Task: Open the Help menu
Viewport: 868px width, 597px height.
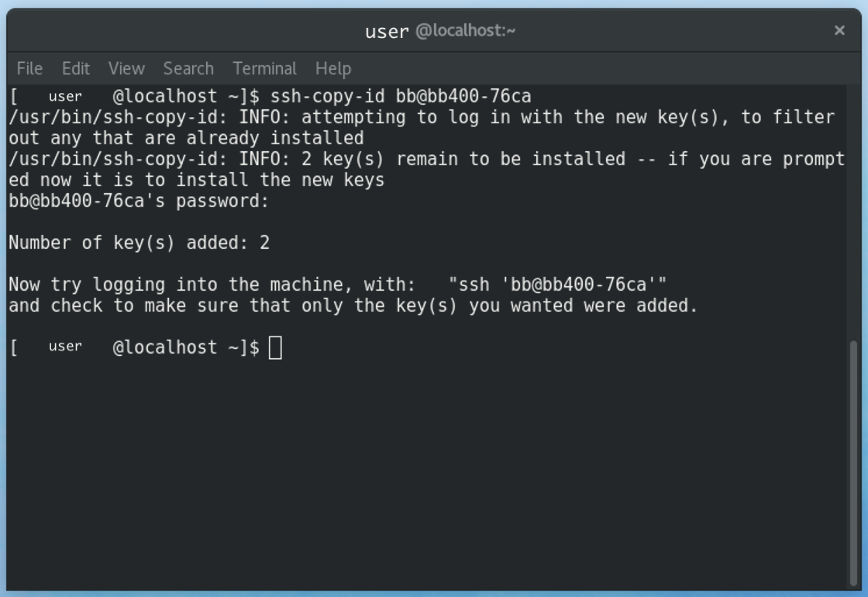Action: click(333, 68)
